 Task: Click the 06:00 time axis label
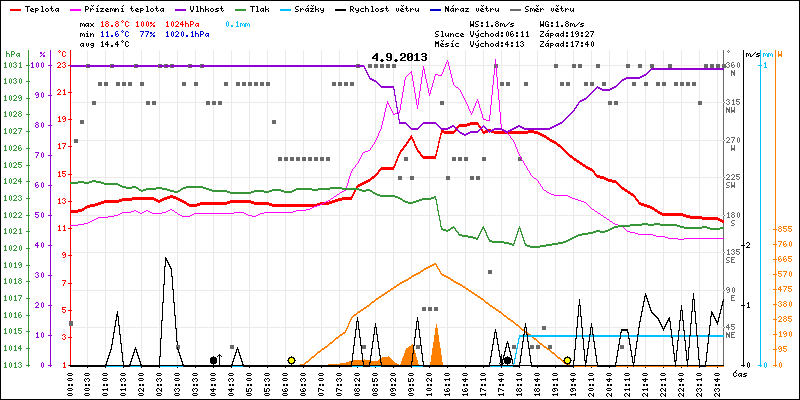pos(287,383)
